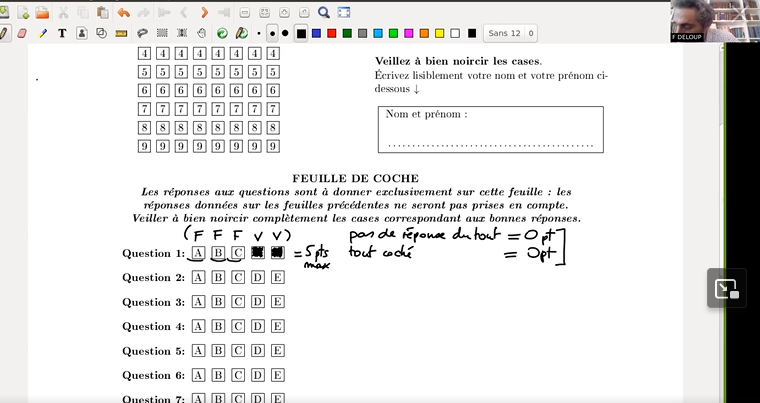Click the 'Question 2:' label

(154, 277)
